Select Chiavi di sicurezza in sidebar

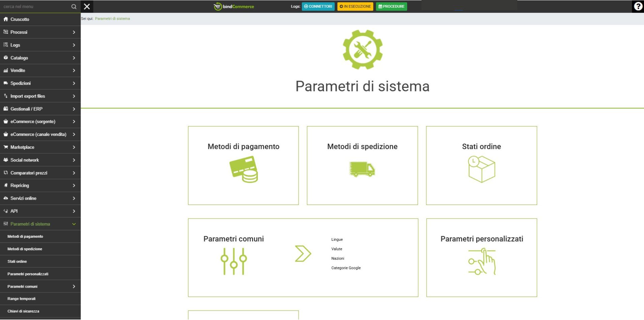coord(23,311)
